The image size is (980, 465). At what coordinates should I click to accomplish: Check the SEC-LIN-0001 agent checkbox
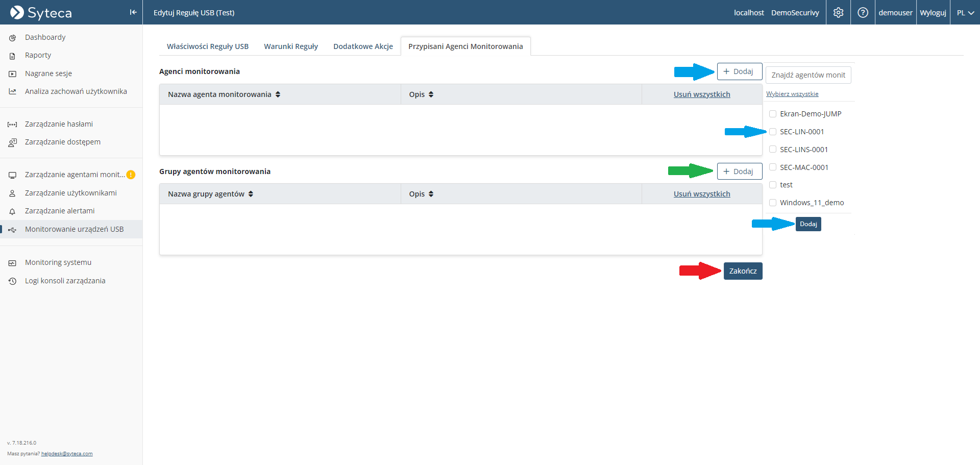773,132
